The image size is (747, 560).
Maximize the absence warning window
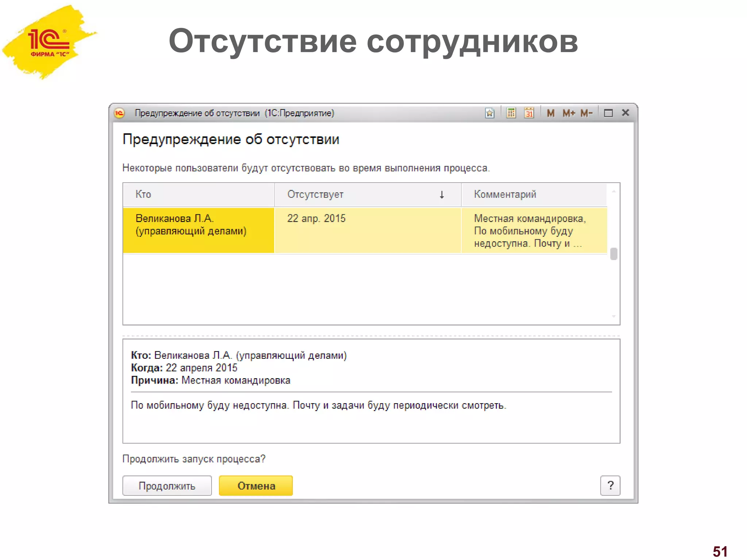point(608,113)
